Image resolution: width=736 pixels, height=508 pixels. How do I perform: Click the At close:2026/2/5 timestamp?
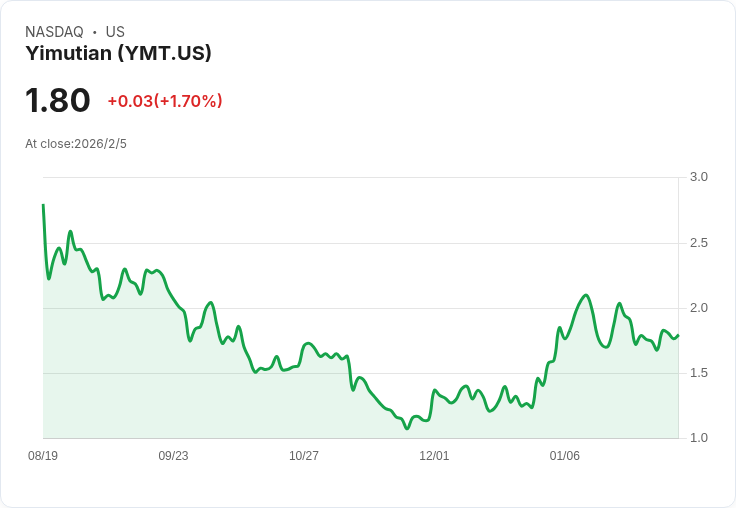click(x=76, y=144)
